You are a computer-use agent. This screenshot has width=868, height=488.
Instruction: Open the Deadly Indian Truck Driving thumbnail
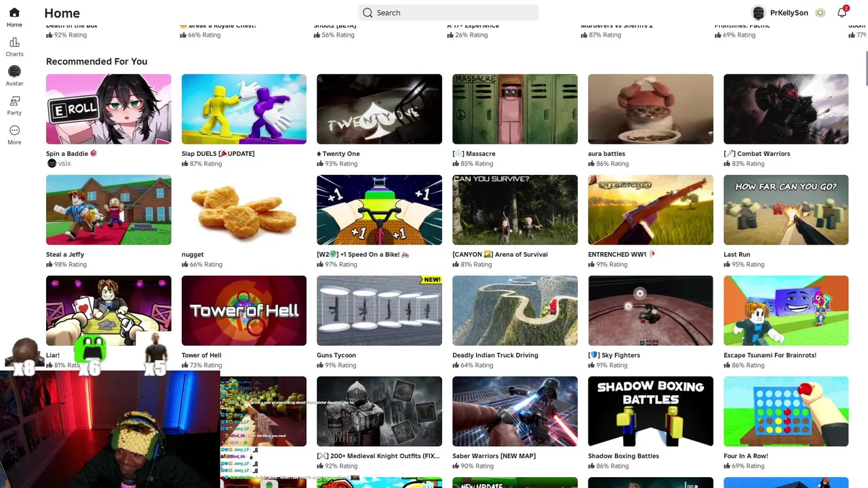(x=515, y=310)
